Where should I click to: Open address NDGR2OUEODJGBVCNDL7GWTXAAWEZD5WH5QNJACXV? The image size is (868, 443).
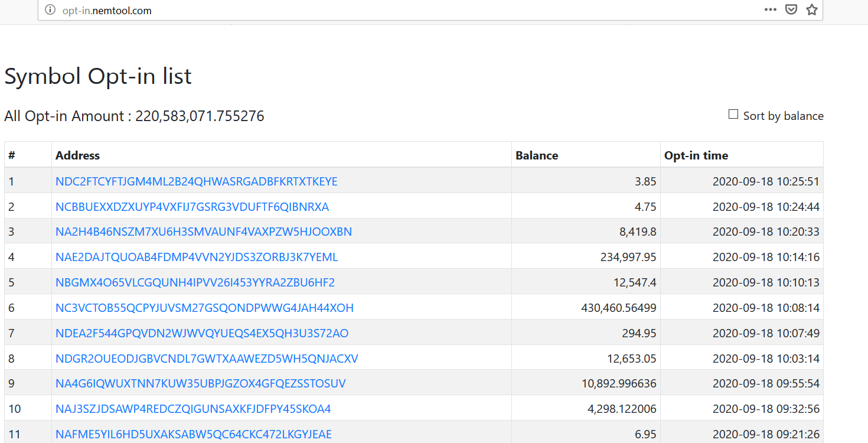tap(207, 359)
